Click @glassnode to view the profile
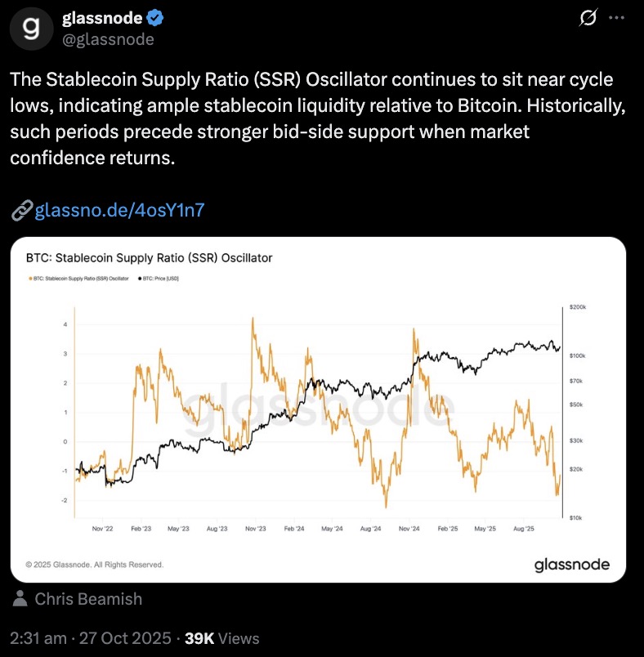Image resolution: width=644 pixels, height=657 pixels. pos(109,38)
